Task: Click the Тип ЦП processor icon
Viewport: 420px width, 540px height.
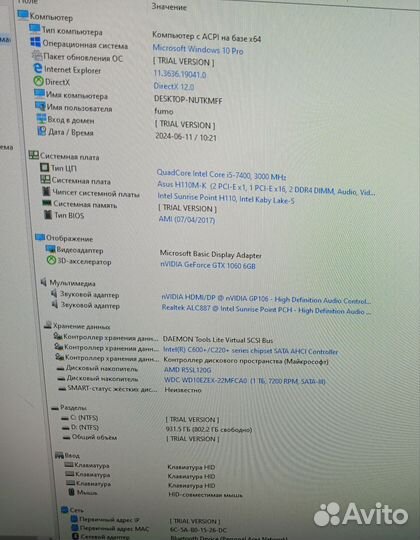Action: [x=44, y=168]
